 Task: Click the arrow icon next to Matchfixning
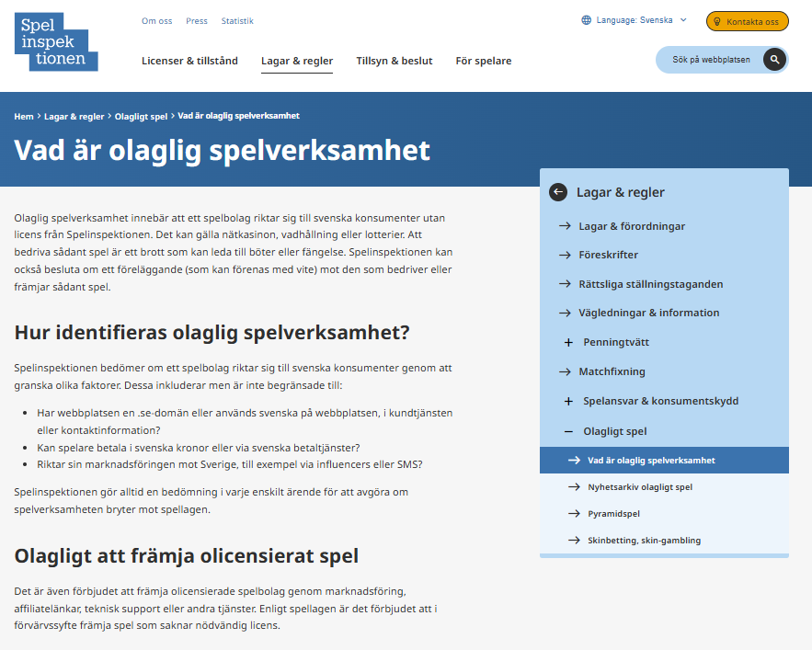tap(564, 372)
